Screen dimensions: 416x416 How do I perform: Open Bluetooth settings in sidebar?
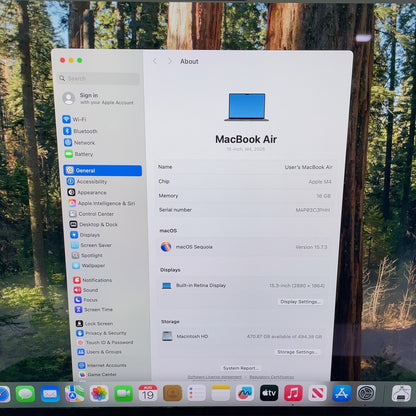pos(80,131)
